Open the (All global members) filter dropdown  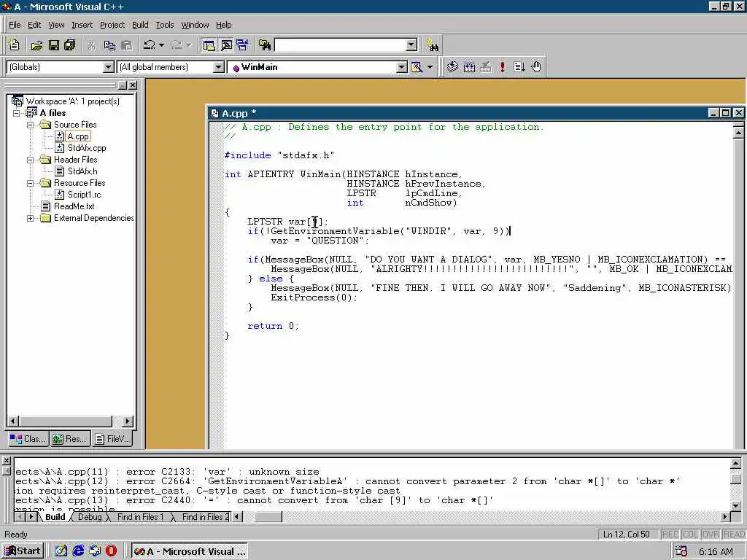218,67
